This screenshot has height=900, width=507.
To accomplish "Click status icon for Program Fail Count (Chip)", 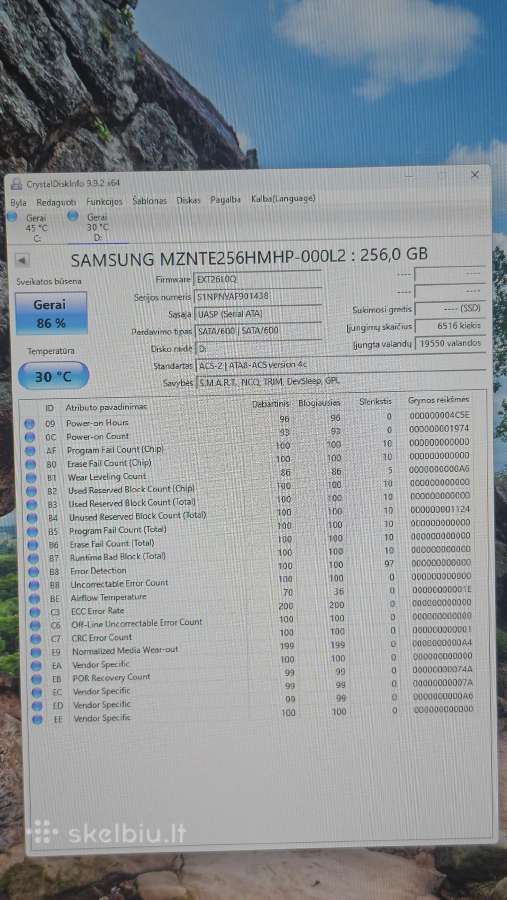I will 30,451.
